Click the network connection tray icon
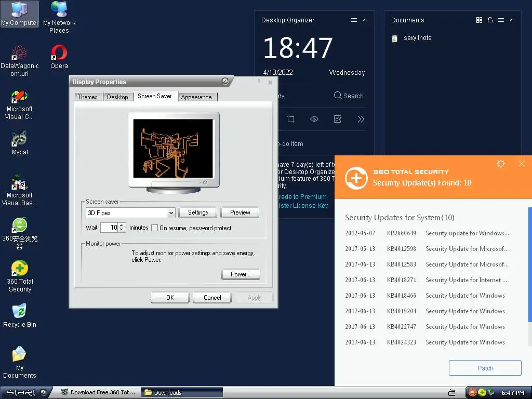Screen dimensions: 532x399 pyautogui.click(x=491, y=393)
